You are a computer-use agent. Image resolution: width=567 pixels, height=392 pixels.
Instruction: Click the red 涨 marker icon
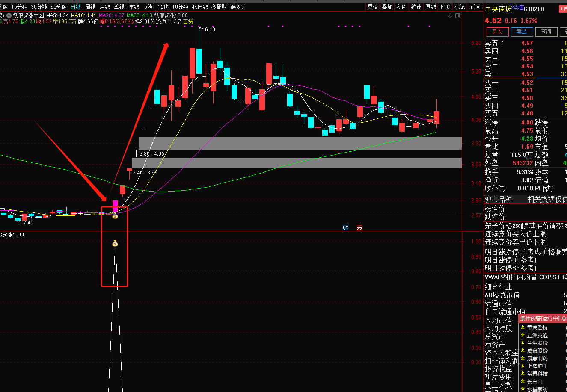tap(359, 228)
